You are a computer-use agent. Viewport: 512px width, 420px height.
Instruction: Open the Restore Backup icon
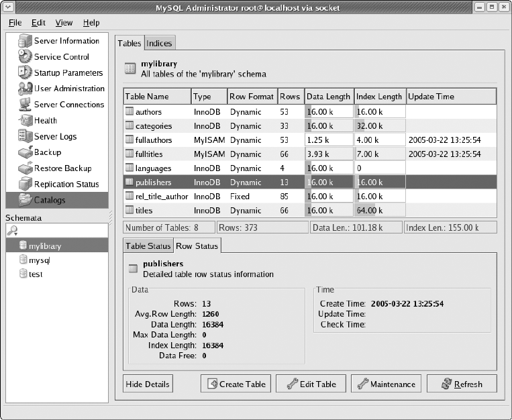pos(25,168)
